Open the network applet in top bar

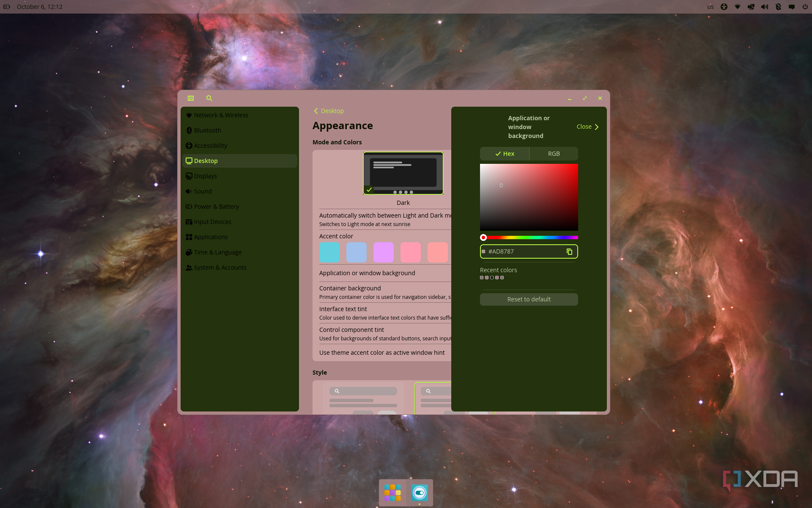click(738, 7)
